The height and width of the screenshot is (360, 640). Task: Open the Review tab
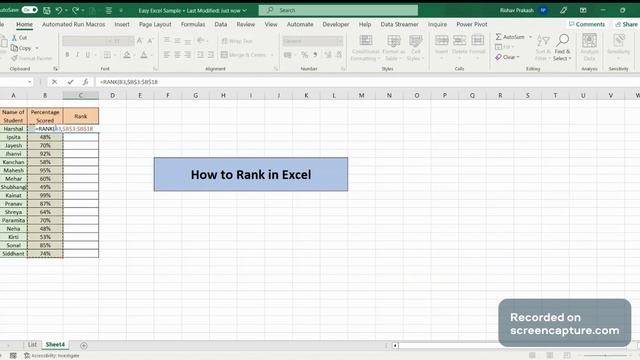pyautogui.click(x=246, y=24)
